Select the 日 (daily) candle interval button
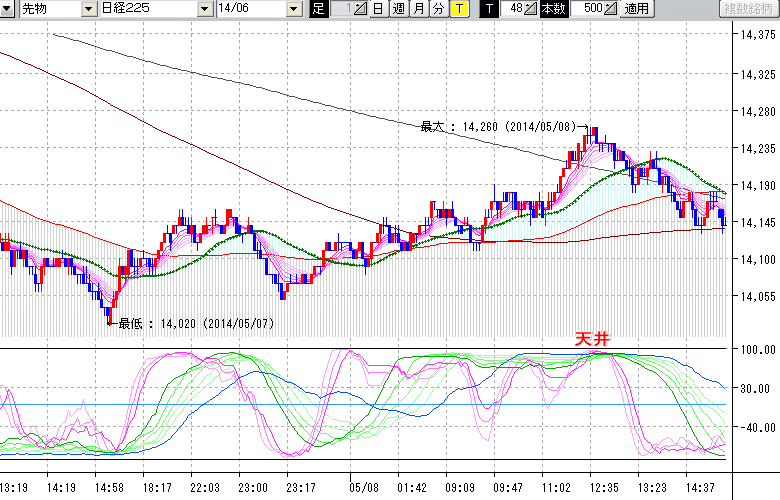The width and height of the screenshot is (780, 500). click(378, 9)
